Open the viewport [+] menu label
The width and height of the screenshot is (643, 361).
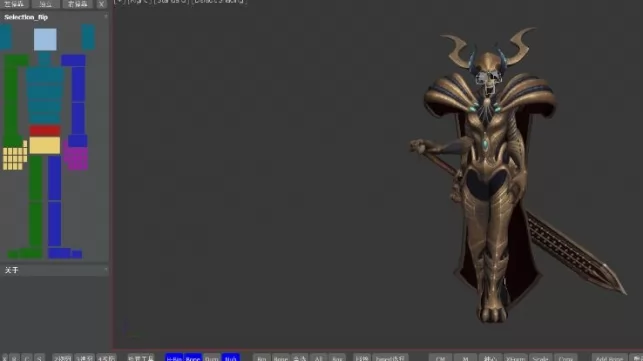click(x=120, y=2)
